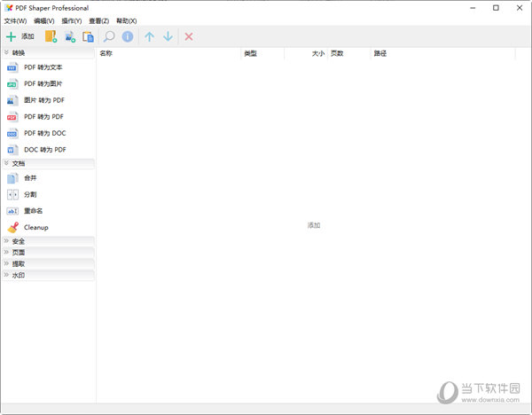Open the 查看(Z) menu
Image resolution: width=532 pixels, height=415 pixels.
pyautogui.click(x=99, y=21)
